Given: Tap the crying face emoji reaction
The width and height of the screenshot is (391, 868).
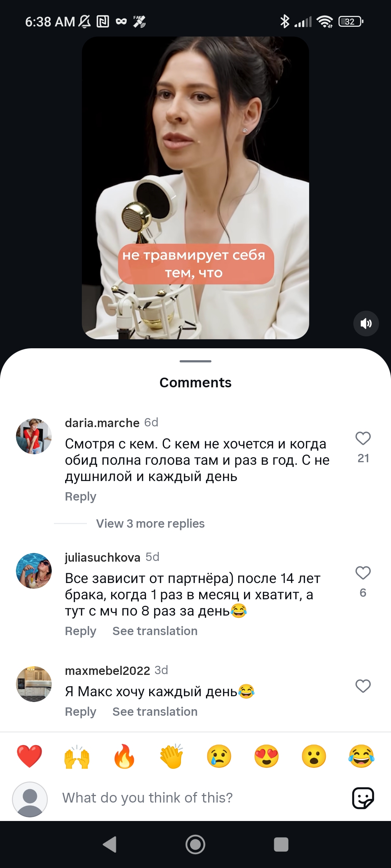Looking at the screenshot, I should 219,756.
